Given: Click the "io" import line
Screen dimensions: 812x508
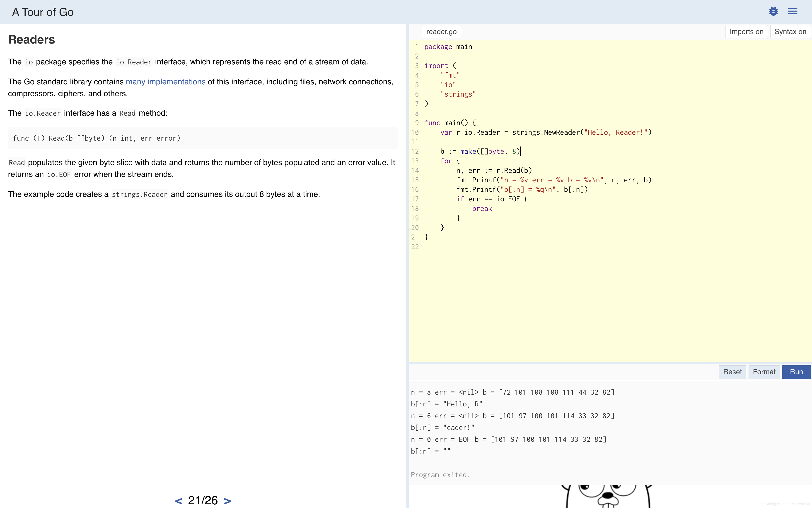Looking at the screenshot, I should (x=448, y=85).
